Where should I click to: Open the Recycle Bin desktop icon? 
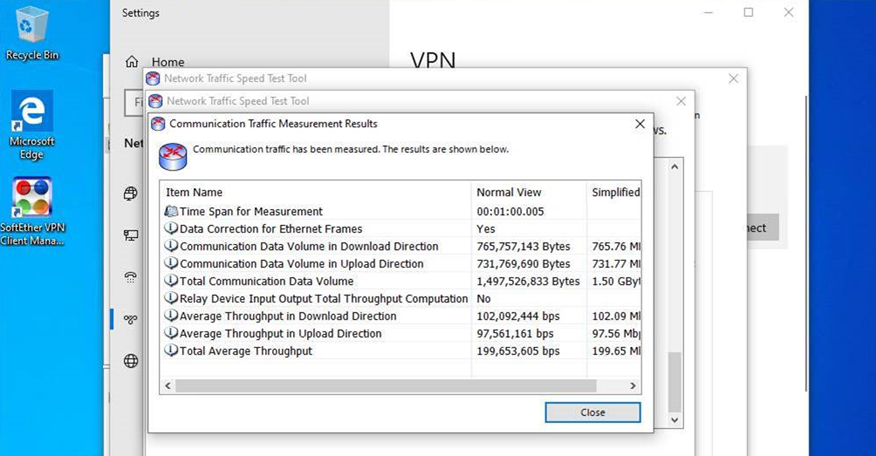pyautogui.click(x=32, y=32)
